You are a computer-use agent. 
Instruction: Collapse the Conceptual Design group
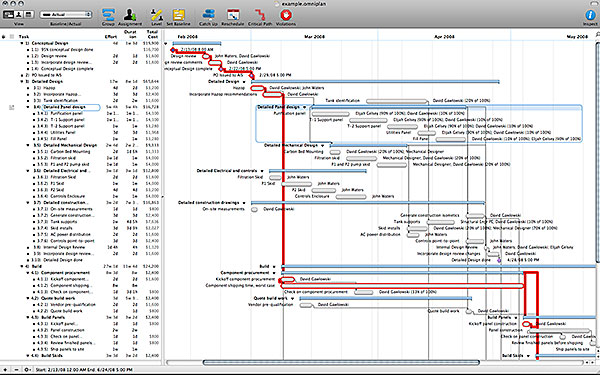pyautogui.click(x=22, y=43)
